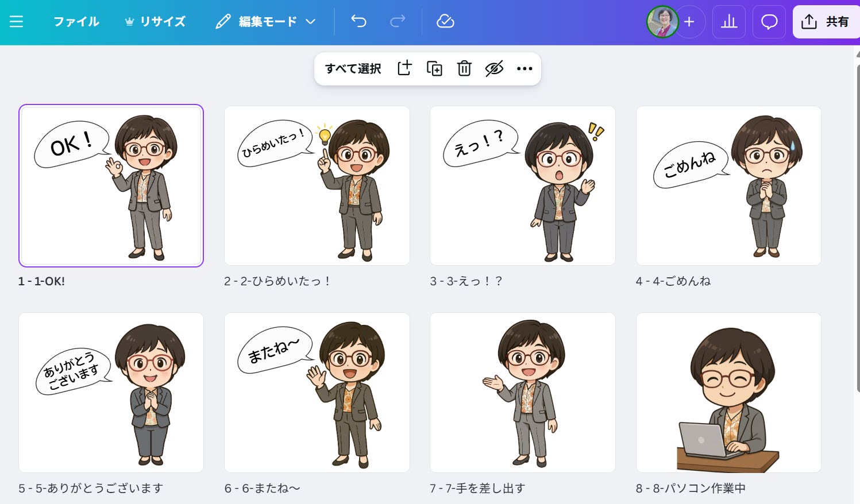Open the three dots more options menu
Image resolution: width=860 pixels, height=504 pixels.
click(x=525, y=68)
